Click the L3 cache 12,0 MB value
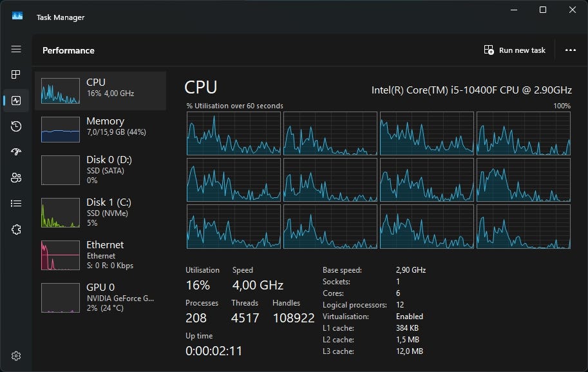The image size is (588, 372). pos(410,351)
